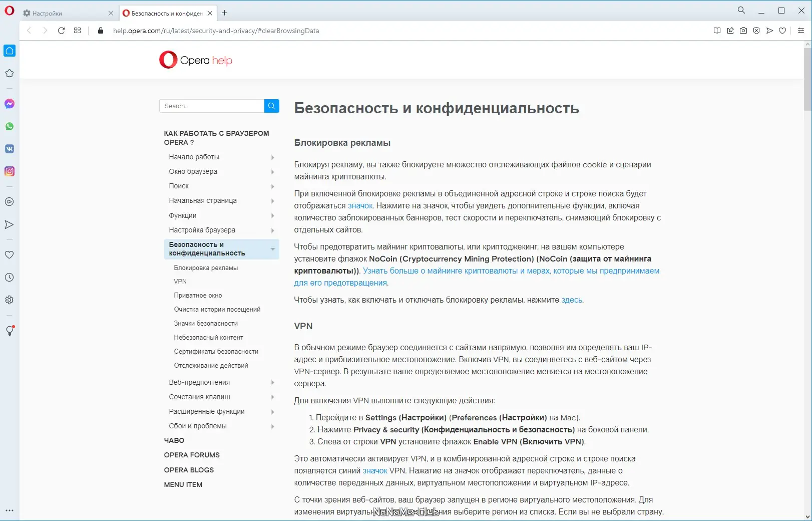This screenshot has width=812, height=521.
Task: Expand the 'Расширенные функции' section arrow
Action: (x=273, y=412)
